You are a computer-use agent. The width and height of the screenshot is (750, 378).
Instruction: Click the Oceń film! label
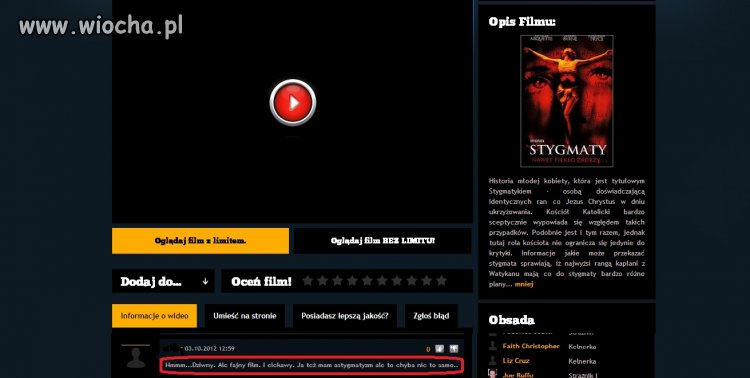tap(261, 281)
